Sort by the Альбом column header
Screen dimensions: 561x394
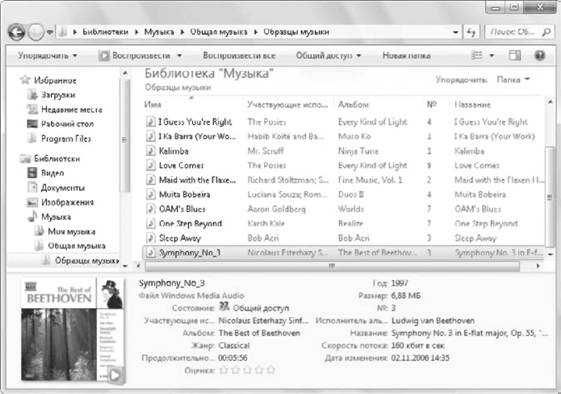point(353,104)
